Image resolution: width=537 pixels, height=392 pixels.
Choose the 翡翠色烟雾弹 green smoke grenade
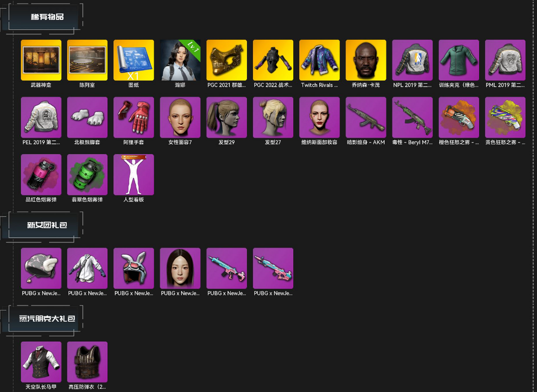click(88, 175)
